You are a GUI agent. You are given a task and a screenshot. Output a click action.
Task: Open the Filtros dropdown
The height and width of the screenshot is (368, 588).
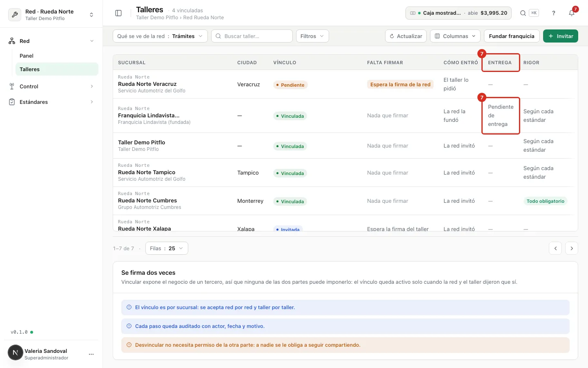click(312, 36)
